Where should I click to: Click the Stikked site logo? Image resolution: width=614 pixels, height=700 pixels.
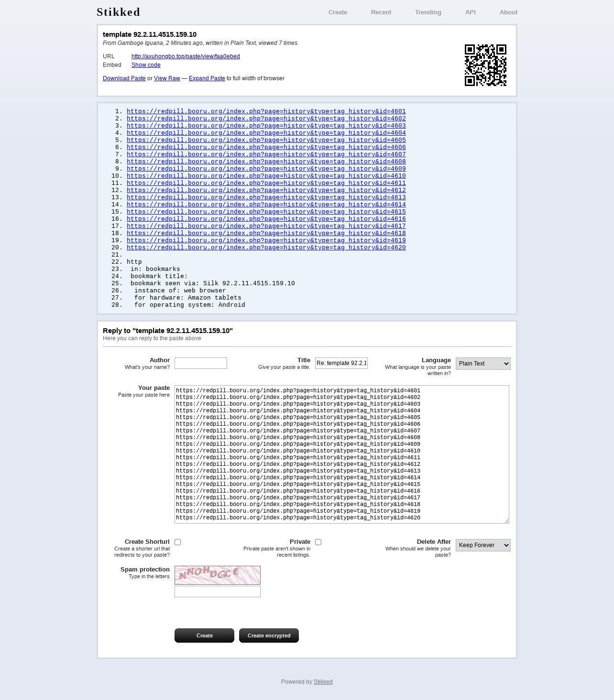(118, 12)
